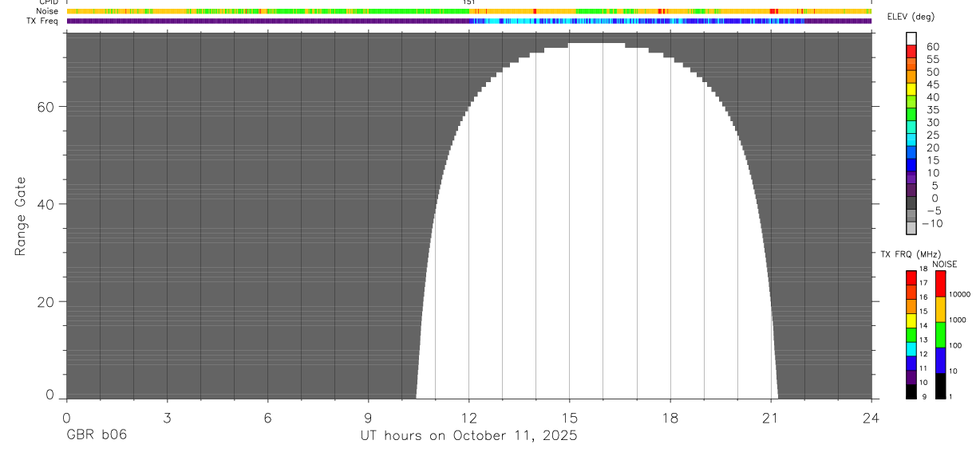Click the blue 11–12 TX FRQ swatch
The image size is (980, 452).
911,363
